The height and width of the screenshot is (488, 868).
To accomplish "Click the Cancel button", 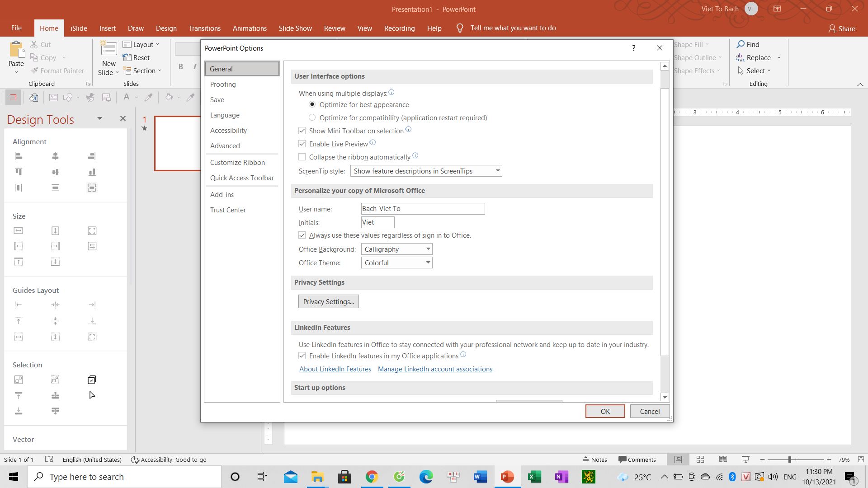I will pyautogui.click(x=650, y=411).
